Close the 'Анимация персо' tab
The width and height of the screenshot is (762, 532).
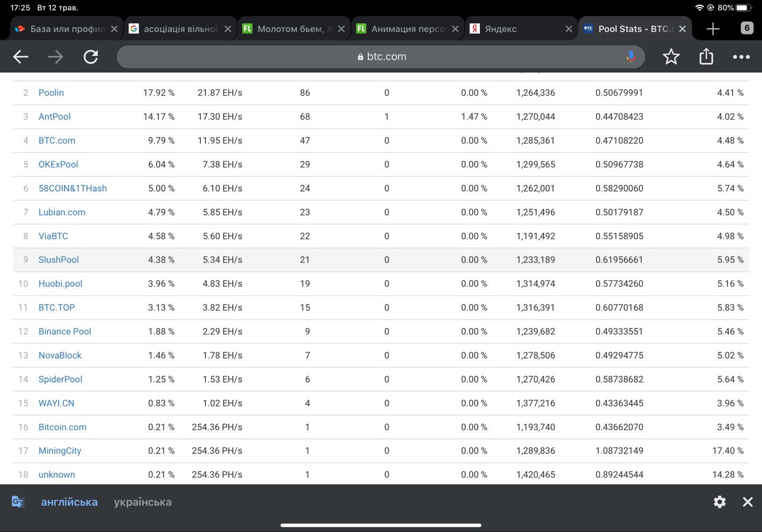click(455, 29)
